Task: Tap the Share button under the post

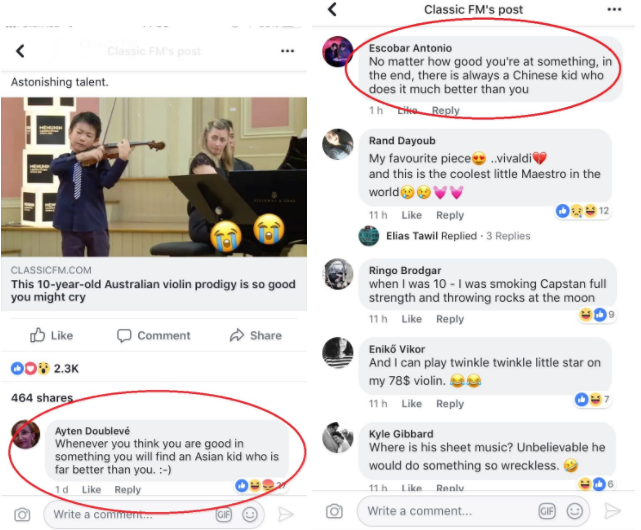Action: coord(255,335)
